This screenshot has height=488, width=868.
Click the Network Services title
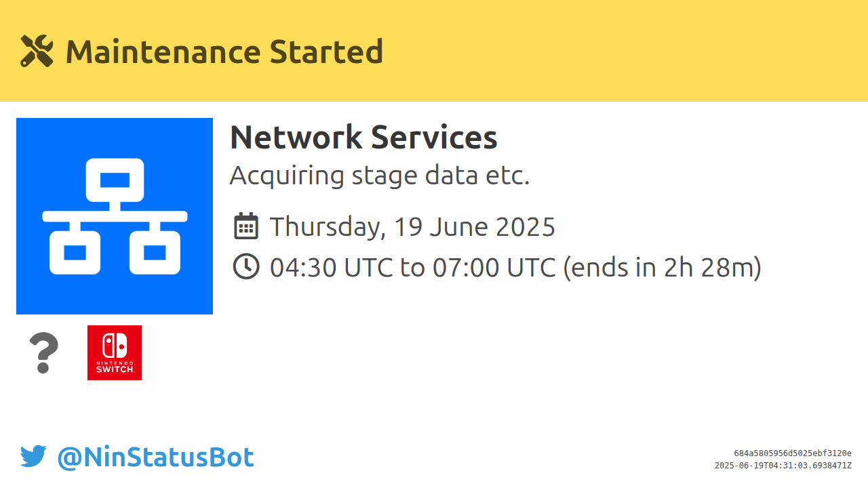click(x=363, y=137)
